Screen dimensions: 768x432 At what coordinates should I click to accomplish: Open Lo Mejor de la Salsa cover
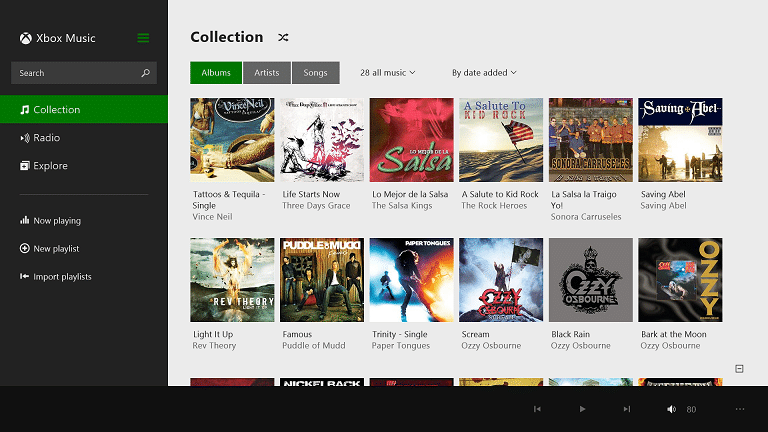411,140
